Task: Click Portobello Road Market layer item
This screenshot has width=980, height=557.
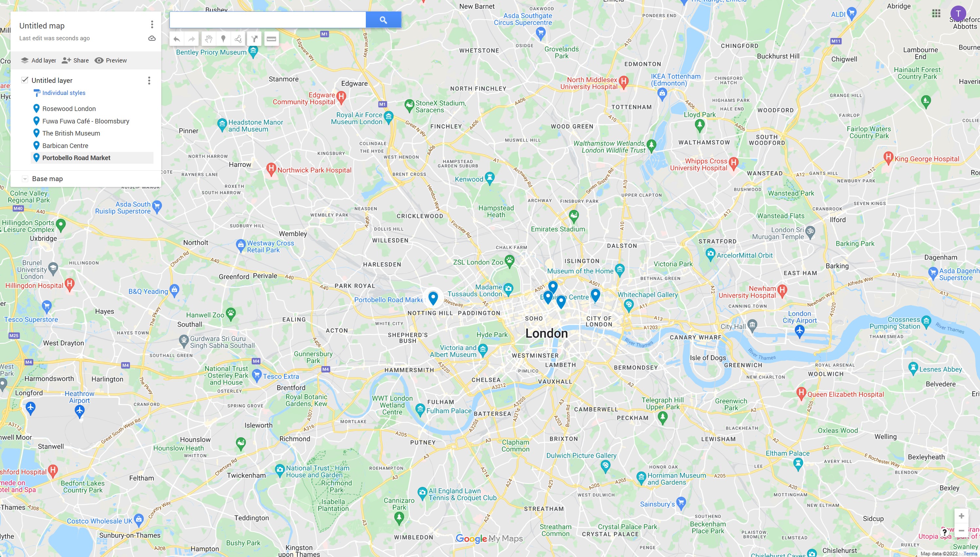Action: tap(77, 158)
